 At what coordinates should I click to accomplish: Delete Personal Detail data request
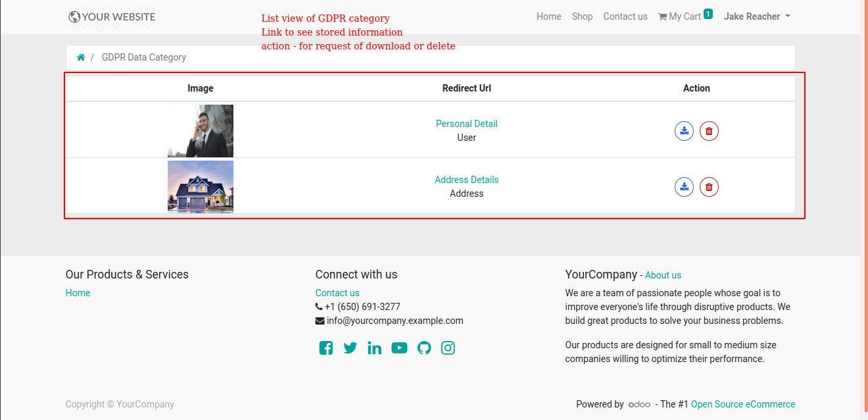(x=709, y=131)
